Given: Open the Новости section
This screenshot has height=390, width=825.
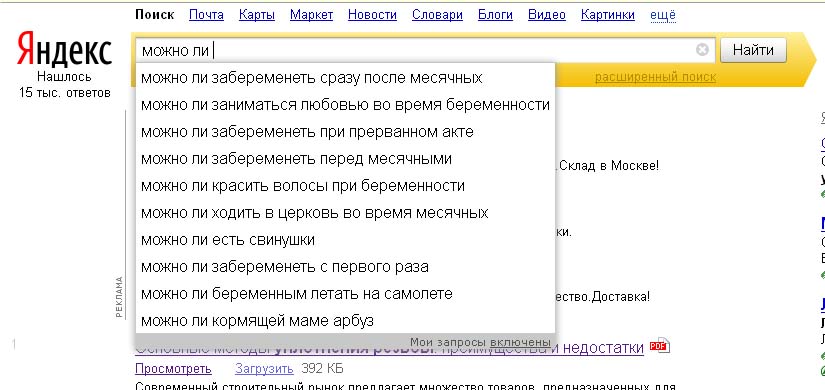Looking at the screenshot, I should (373, 15).
